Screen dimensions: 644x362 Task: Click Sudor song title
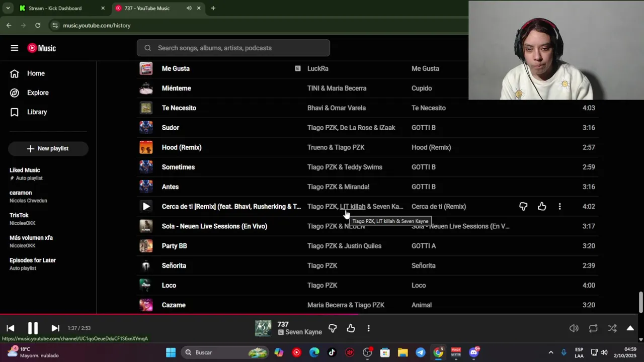171,128
